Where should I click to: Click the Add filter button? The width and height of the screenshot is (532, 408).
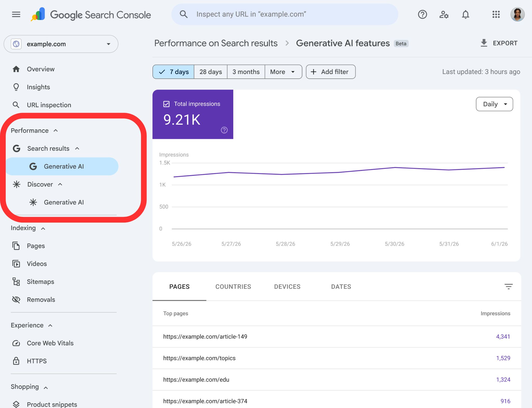click(x=331, y=72)
